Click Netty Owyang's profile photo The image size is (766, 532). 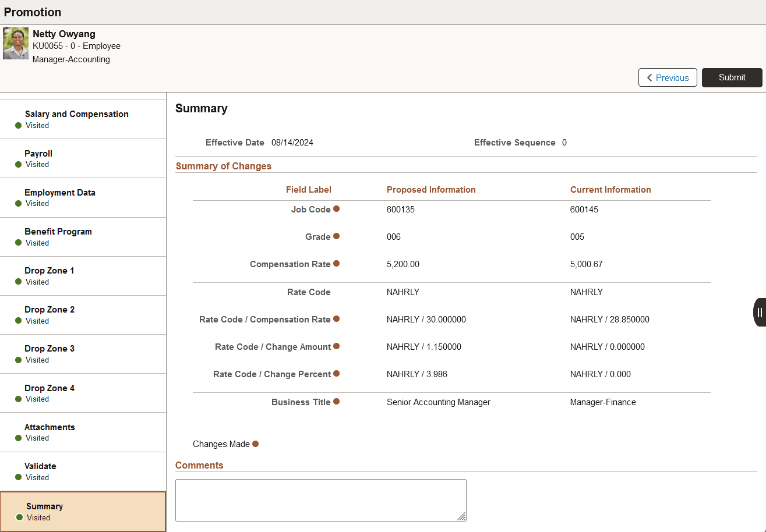15,43
